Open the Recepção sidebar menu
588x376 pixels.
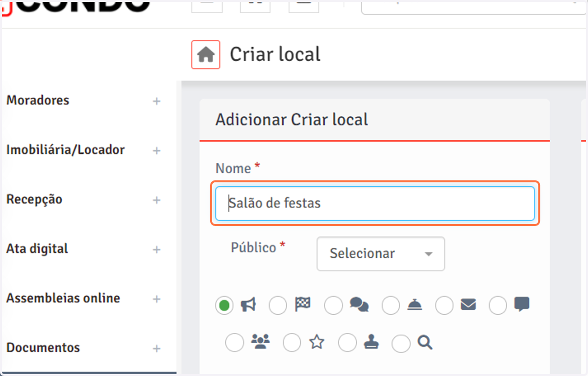point(34,200)
